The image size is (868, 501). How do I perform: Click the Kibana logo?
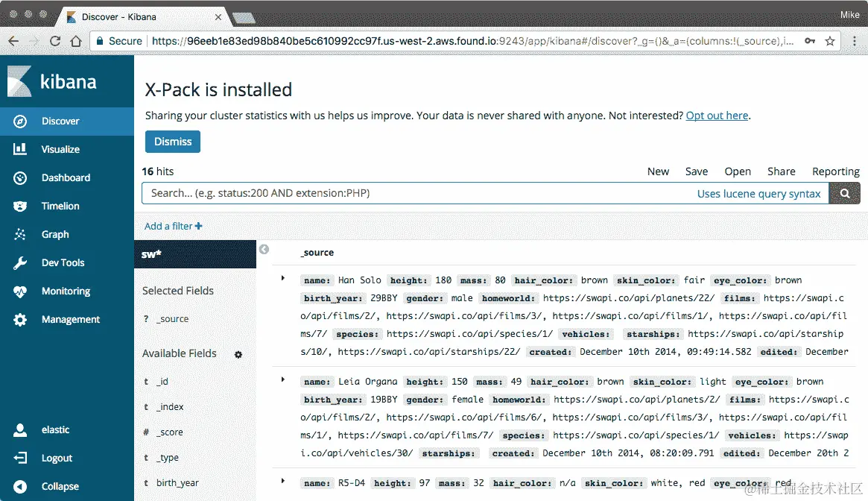[52, 81]
